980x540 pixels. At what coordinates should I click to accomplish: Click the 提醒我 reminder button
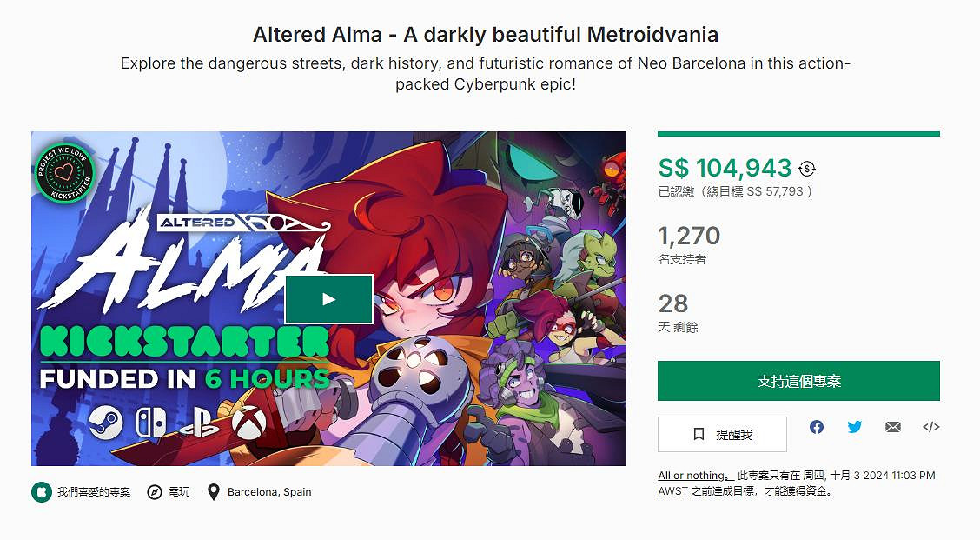722,434
